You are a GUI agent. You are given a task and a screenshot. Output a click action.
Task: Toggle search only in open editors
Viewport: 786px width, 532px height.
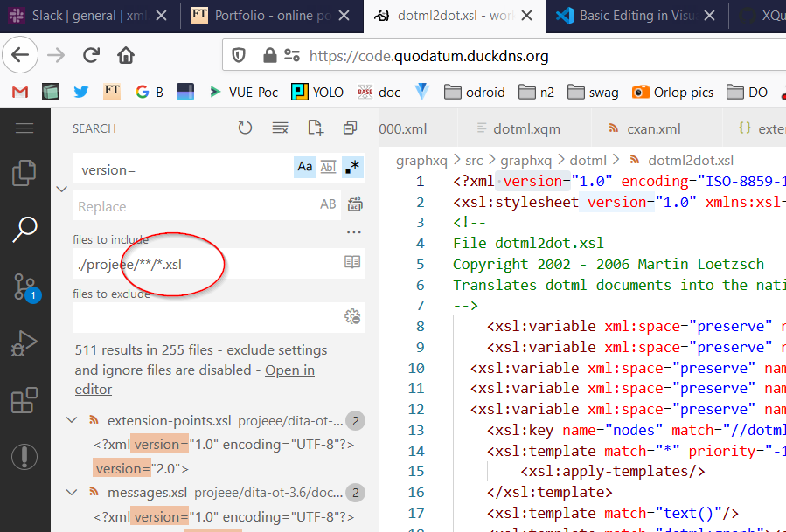[x=351, y=261]
